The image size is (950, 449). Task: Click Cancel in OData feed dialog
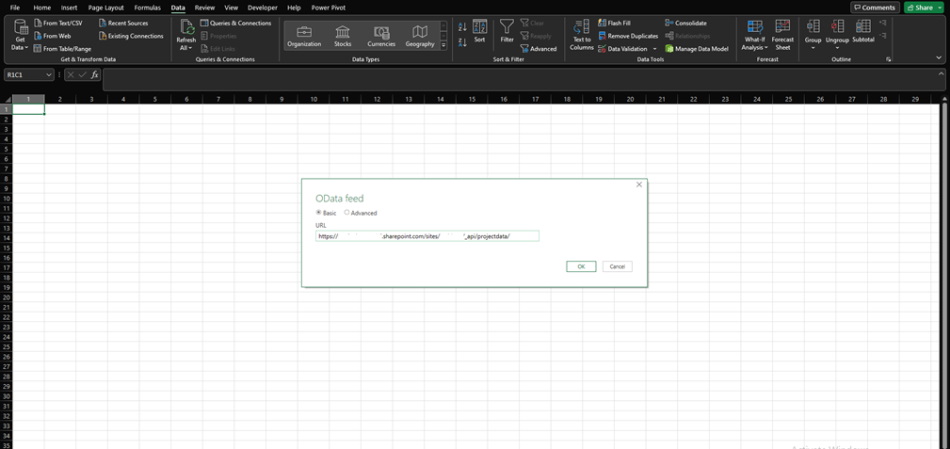tap(617, 267)
